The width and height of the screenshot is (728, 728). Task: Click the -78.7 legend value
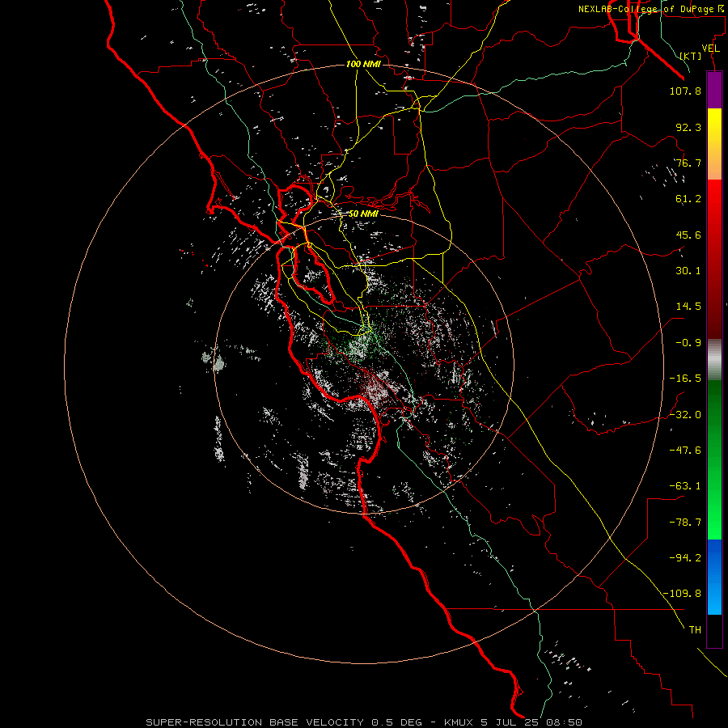685,523
